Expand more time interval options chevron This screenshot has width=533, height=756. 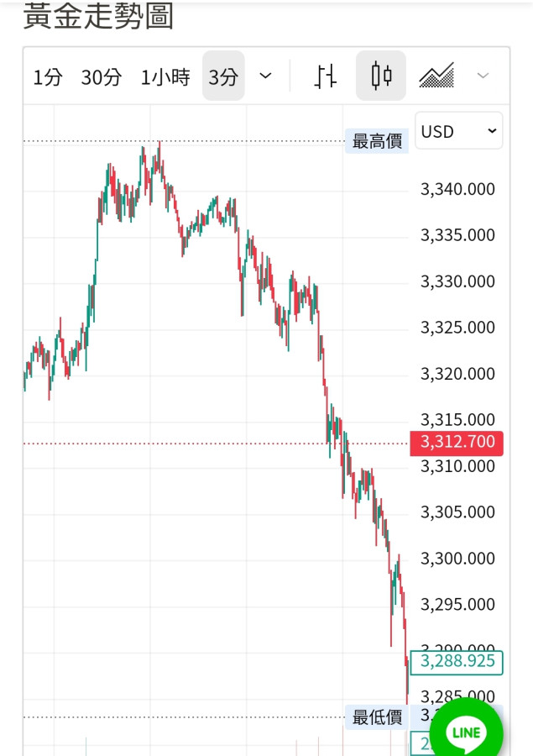click(266, 76)
